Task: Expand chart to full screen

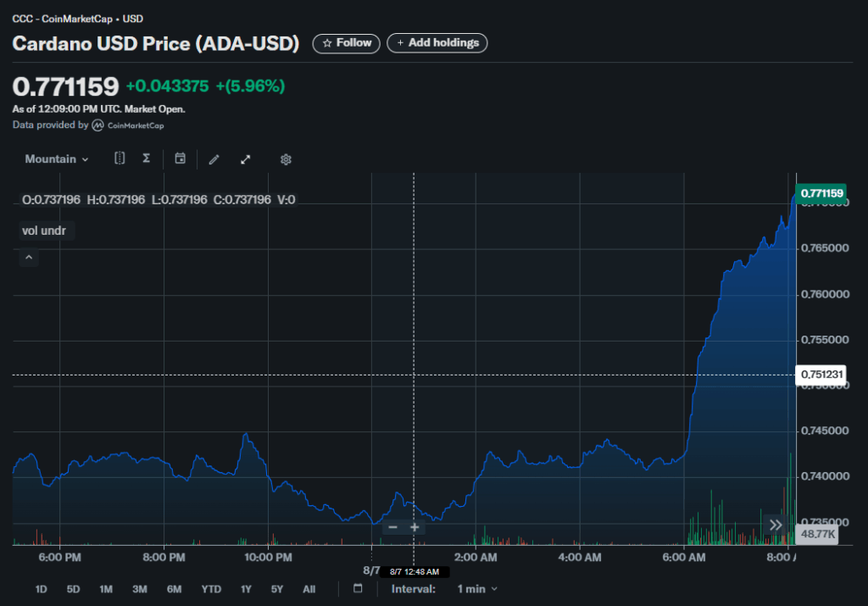Action: coord(246,159)
